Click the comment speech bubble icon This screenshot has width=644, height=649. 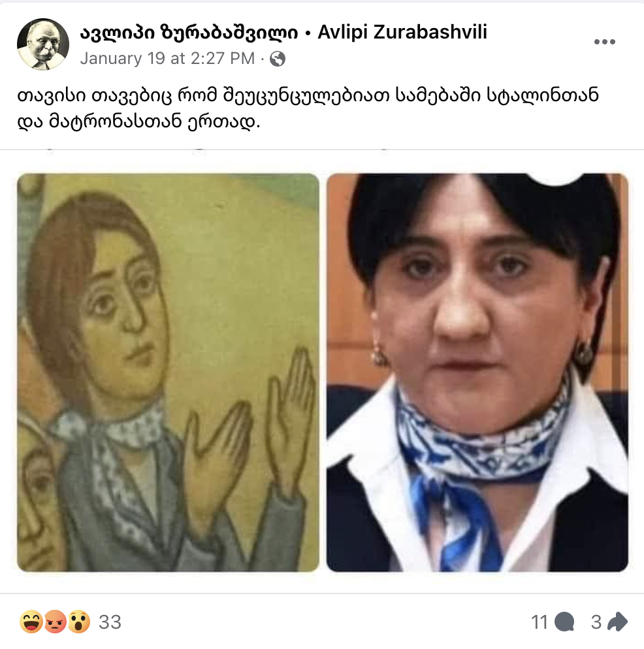564,622
